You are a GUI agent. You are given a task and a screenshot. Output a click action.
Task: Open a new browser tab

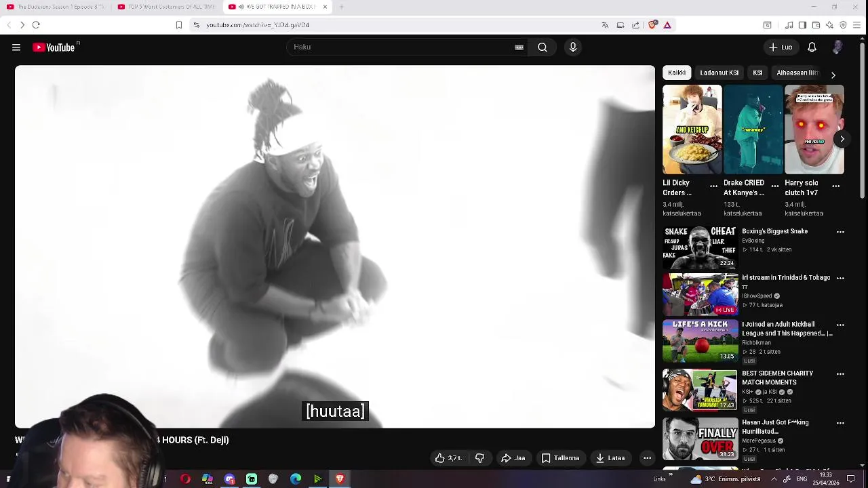coord(341,7)
